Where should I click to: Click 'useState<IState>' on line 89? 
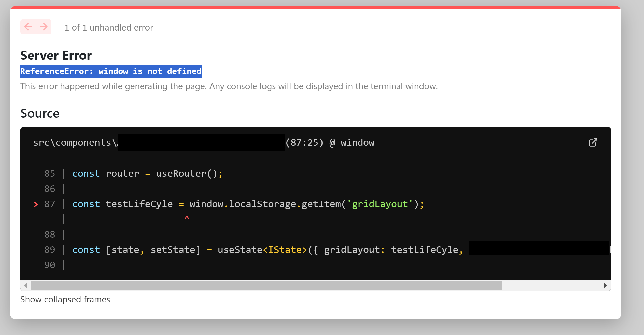point(262,250)
